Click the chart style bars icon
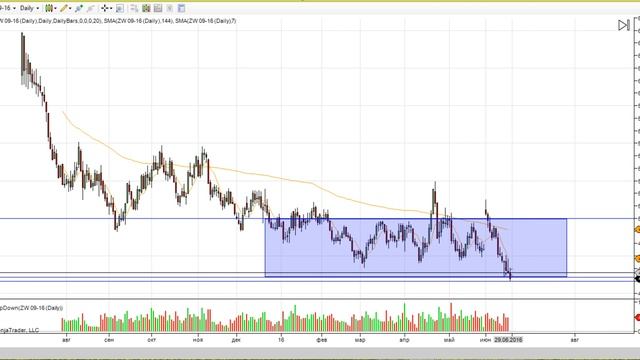The height and width of the screenshot is (360, 640). 49,8
